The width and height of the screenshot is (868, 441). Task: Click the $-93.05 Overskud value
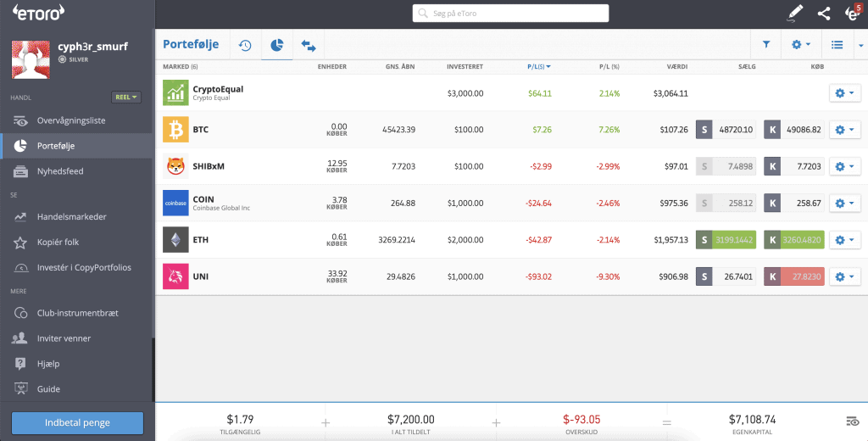point(581,420)
